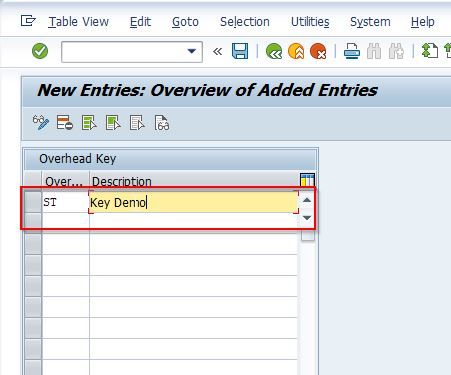The image size is (451, 375).
Task: Open the Utilities menu
Action: (x=310, y=22)
